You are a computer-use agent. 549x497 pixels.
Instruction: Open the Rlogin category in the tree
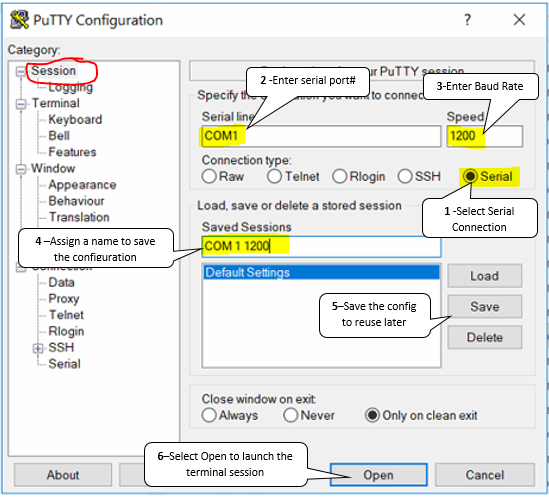(x=66, y=331)
